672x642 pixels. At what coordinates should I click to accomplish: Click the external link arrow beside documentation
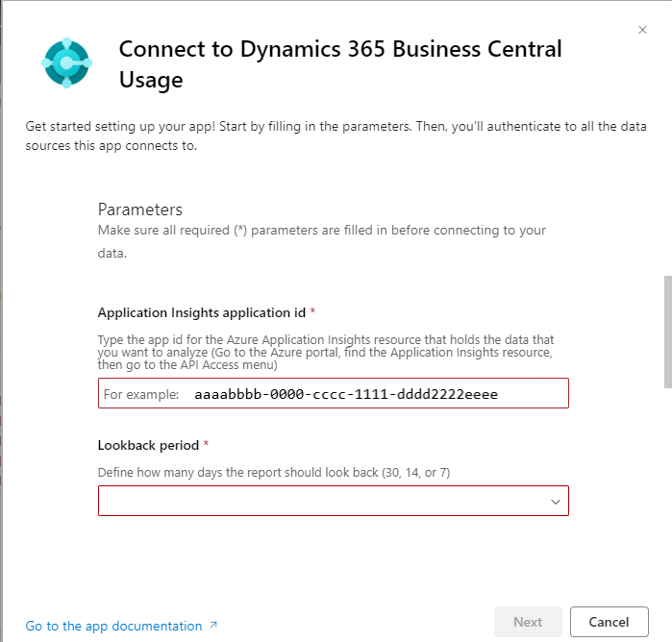pyautogui.click(x=213, y=626)
